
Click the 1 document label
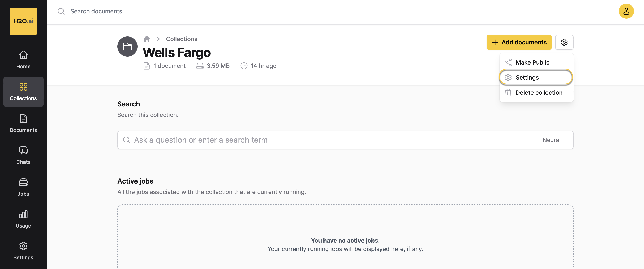click(169, 66)
